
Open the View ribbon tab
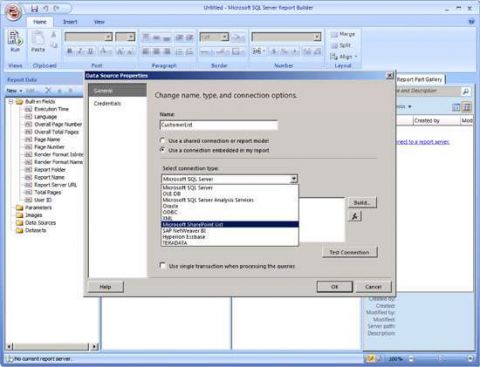tap(99, 22)
